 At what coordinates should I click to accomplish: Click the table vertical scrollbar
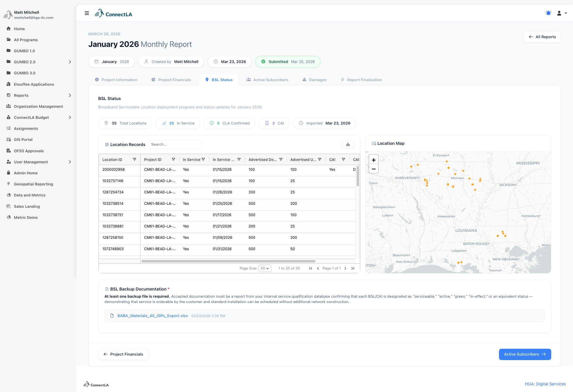[x=358, y=176]
